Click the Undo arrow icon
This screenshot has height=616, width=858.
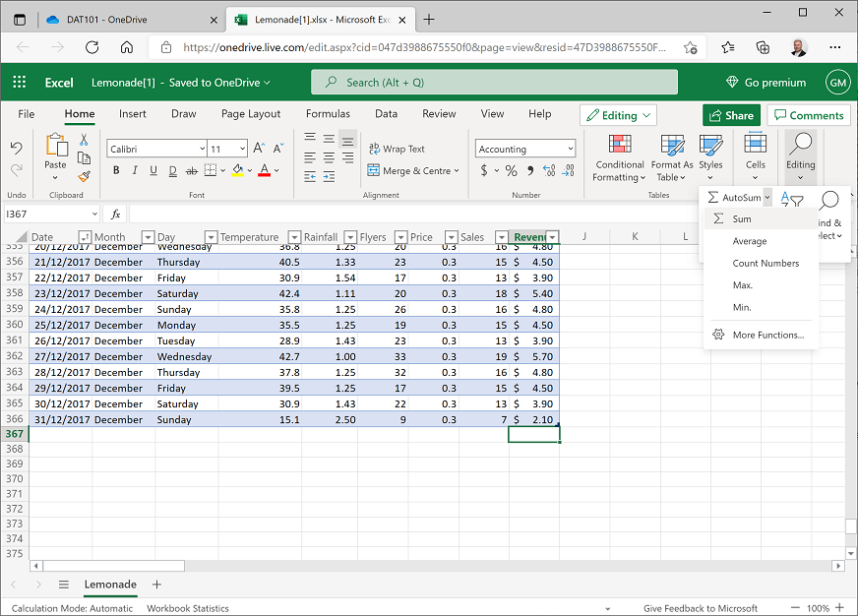(17, 149)
